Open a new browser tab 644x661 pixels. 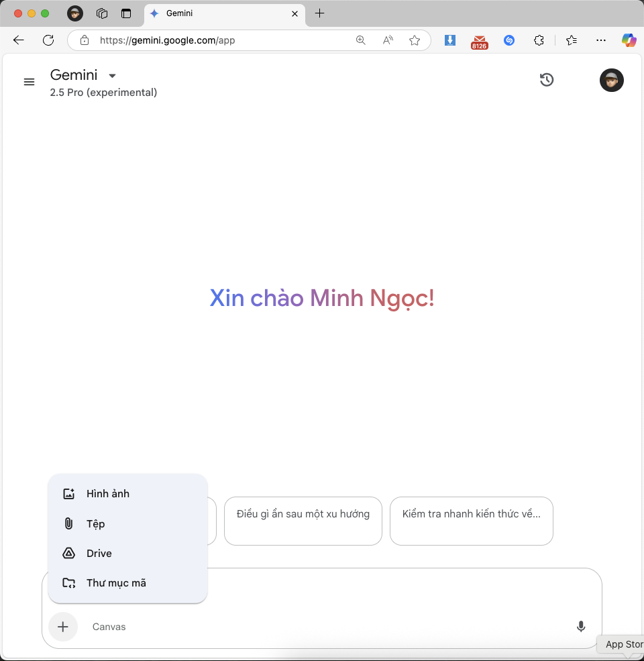coord(320,13)
